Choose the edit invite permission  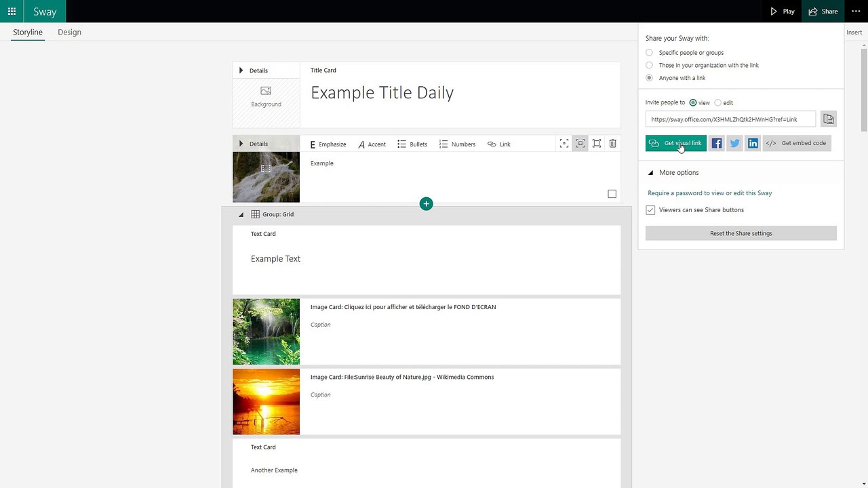click(717, 103)
